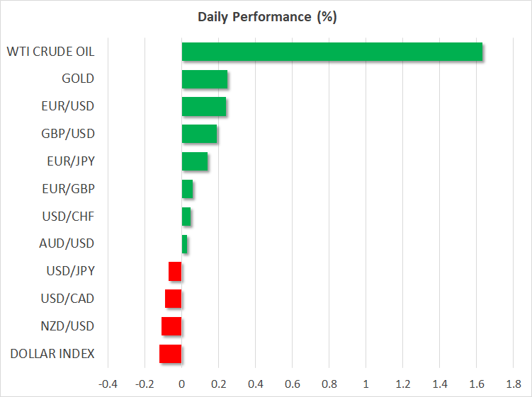Select the -0.4 axis tick label
The width and height of the screenshot is (532, 397).
(108, 384)
